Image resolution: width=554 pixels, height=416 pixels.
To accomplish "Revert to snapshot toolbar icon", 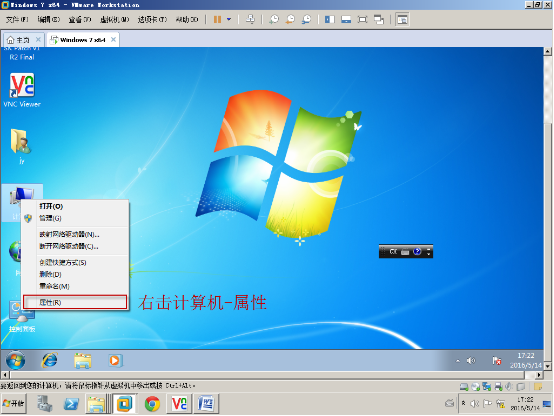I will (290, 19).
